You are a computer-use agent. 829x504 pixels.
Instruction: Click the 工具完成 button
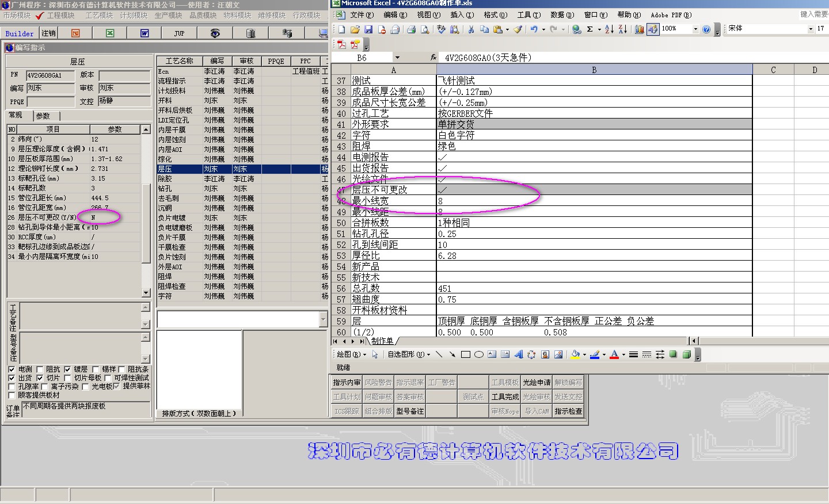pos(505,397)
